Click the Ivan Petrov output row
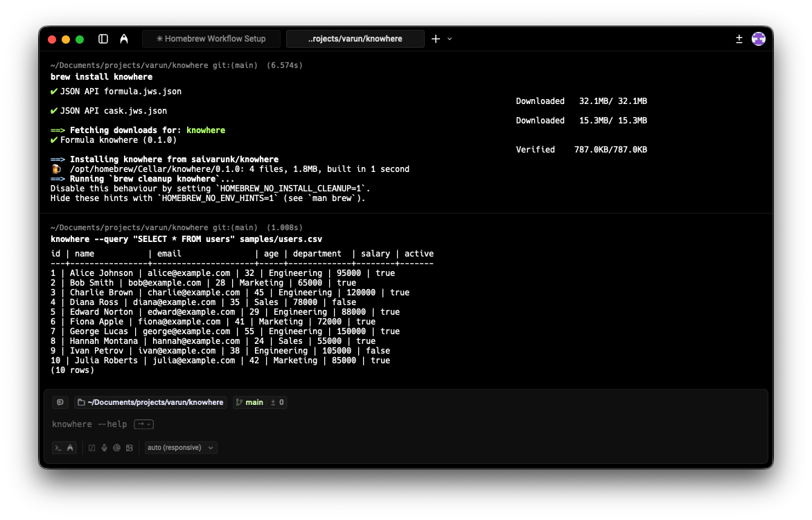This screenshot has height=520, width=812. [x=220, y=351]
